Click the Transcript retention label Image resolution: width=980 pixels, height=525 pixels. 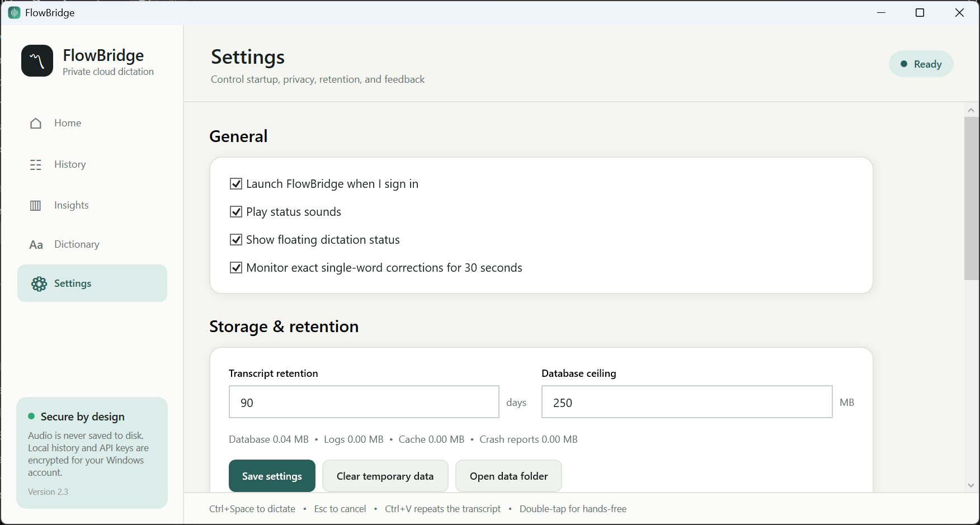pyautogui.click(x=274, y=373)
